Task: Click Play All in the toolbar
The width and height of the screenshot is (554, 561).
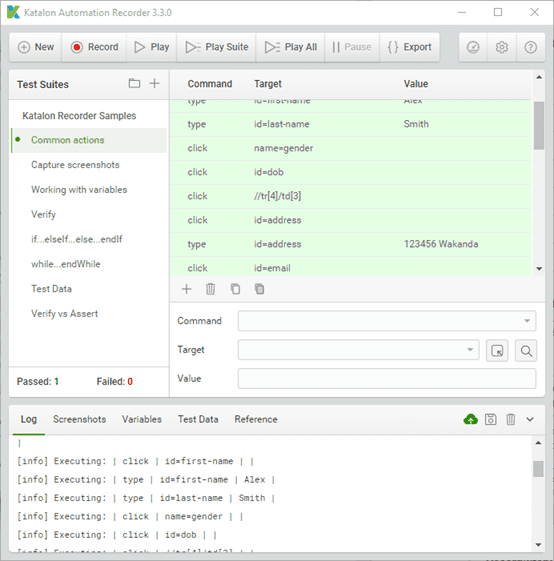Action: click(x=291, y=47)
